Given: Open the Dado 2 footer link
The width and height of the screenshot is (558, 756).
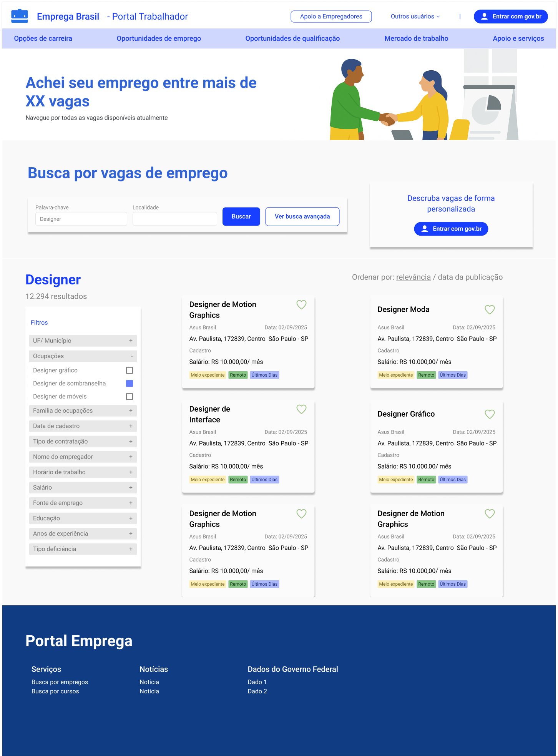Looking at the screenshot, I should 257,691.
